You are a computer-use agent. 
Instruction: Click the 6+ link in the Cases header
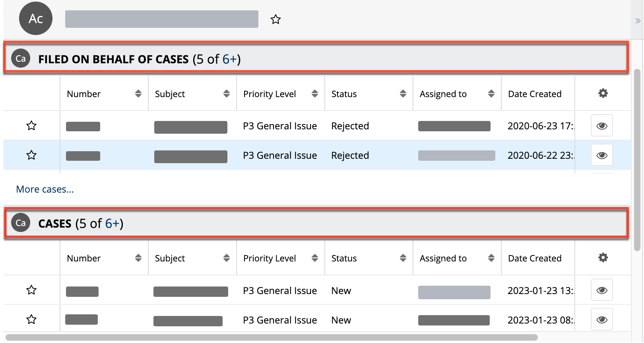click(113, 223)
